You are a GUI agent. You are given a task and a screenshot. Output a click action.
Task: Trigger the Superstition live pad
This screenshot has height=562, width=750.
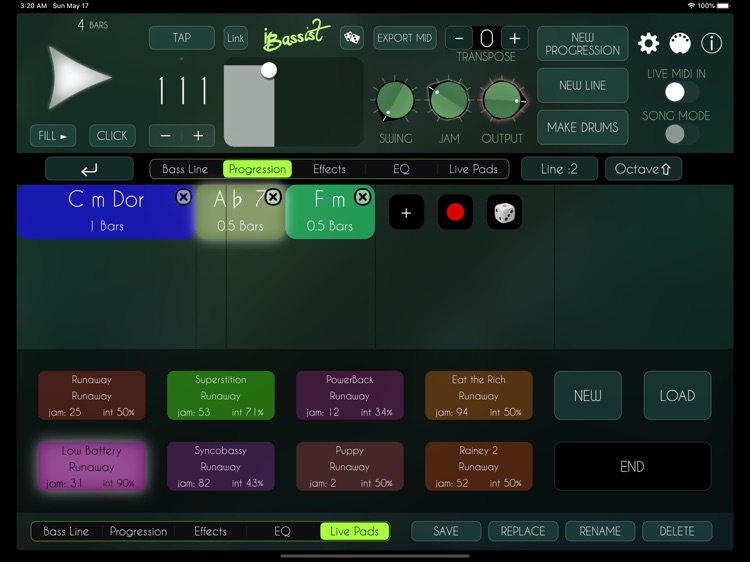coord(221,396)
